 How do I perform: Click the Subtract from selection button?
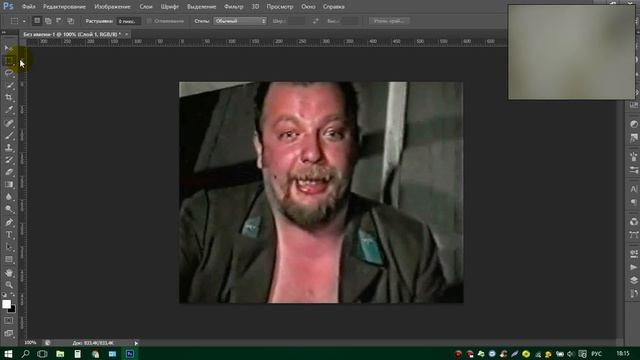pos(59,20)
